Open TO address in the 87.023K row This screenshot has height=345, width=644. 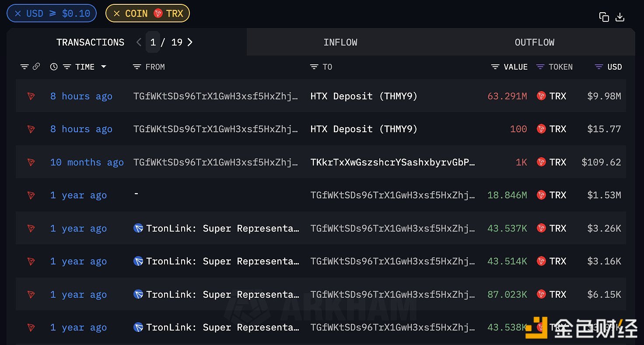[392, 295]
